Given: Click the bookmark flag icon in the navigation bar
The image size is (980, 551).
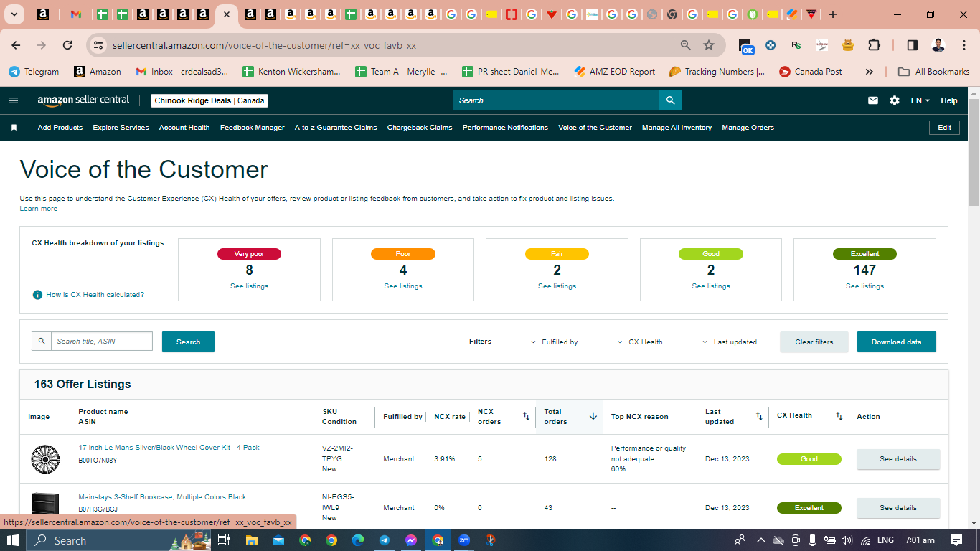Looking at the screenshot, I should pyautogui.click(x=14, y=128).
